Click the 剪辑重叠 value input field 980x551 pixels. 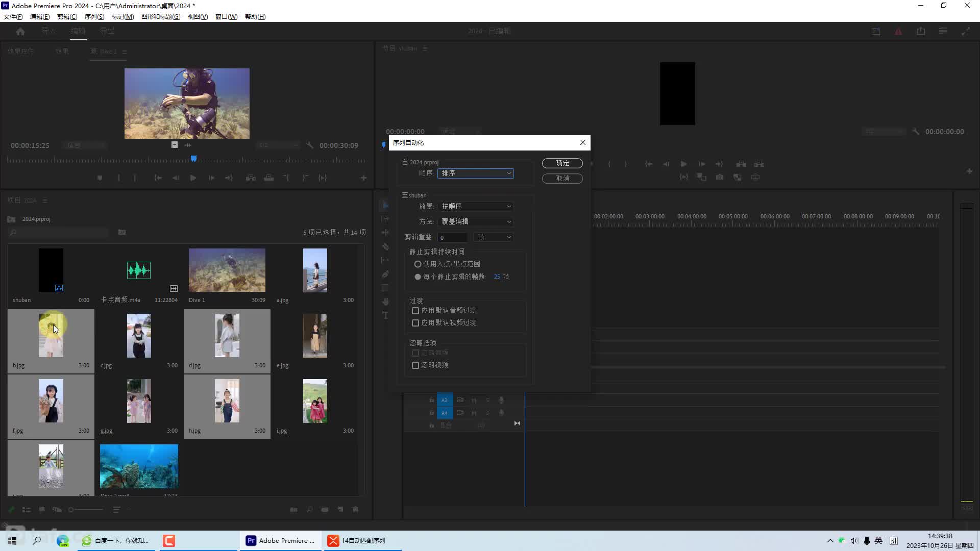pos(452,237)
